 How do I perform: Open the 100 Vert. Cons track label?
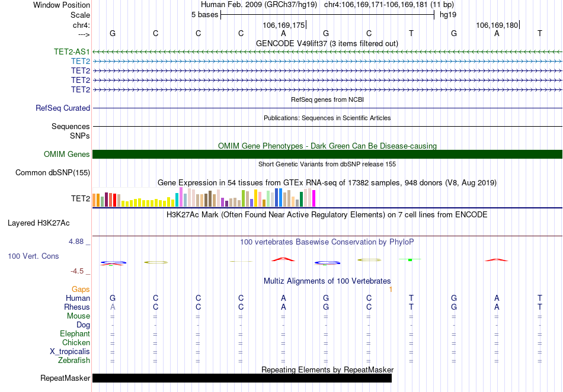(33, 256)
